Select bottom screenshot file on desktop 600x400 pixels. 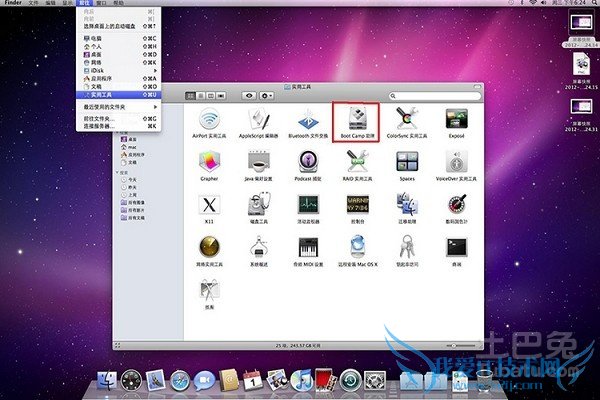tap(581, 115)
